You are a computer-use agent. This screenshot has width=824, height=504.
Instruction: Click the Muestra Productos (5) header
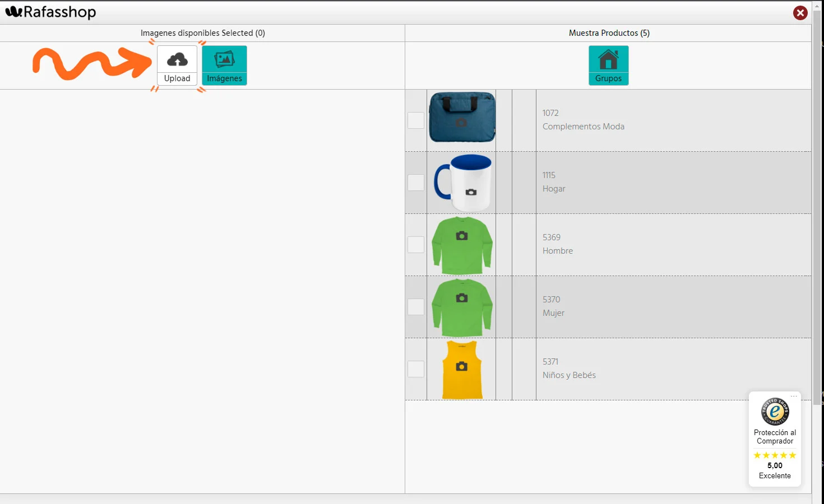609,33
